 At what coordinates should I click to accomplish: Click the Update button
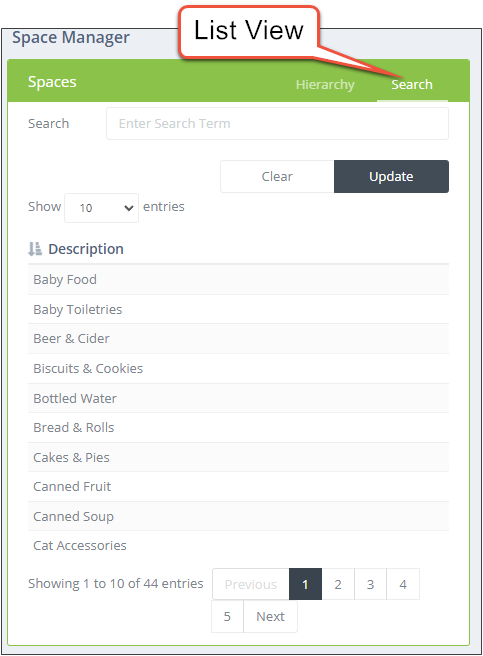pos(391,176)
